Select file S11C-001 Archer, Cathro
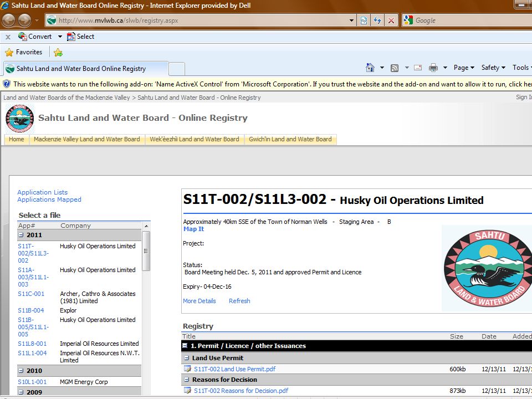Screen dimensions: 532x399 [x=31, y=294]
